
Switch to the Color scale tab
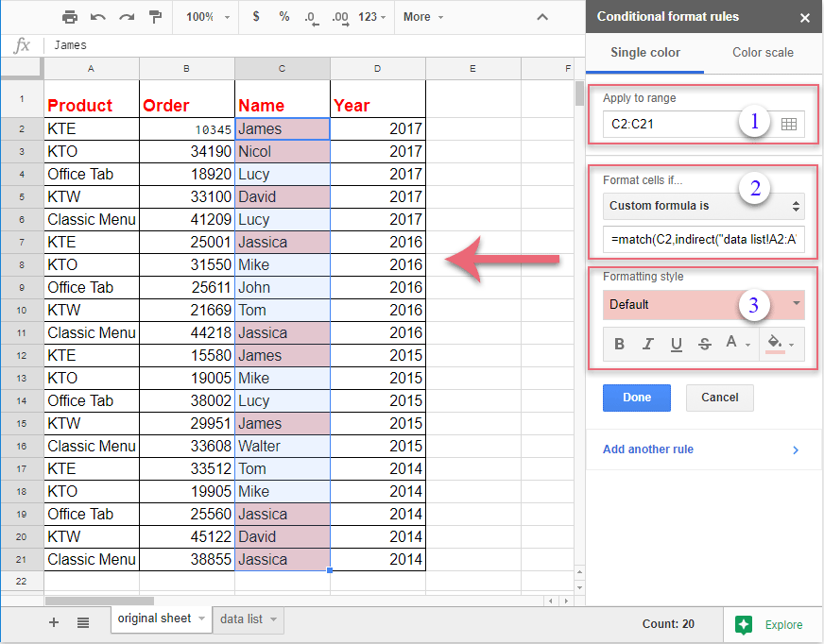pos(762,53)
